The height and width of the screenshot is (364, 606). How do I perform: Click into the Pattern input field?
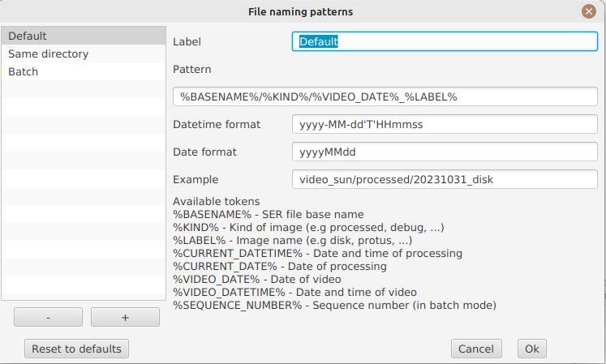point(385,96)
